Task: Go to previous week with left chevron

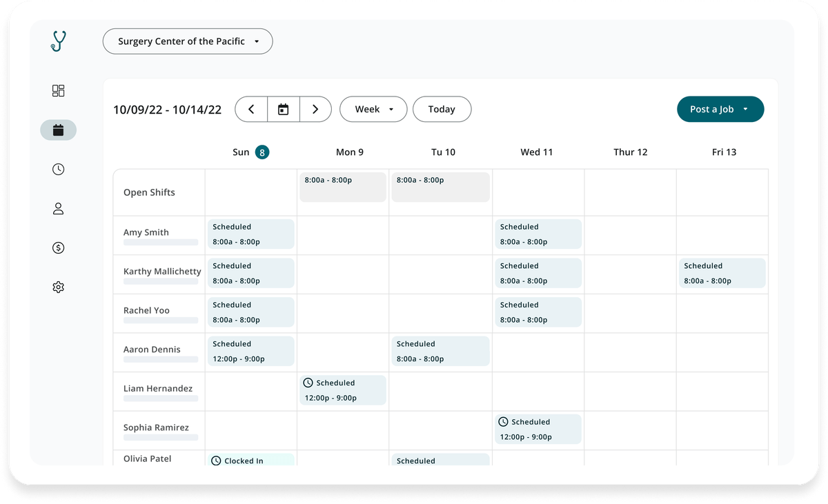Action: tap(251, 110)
